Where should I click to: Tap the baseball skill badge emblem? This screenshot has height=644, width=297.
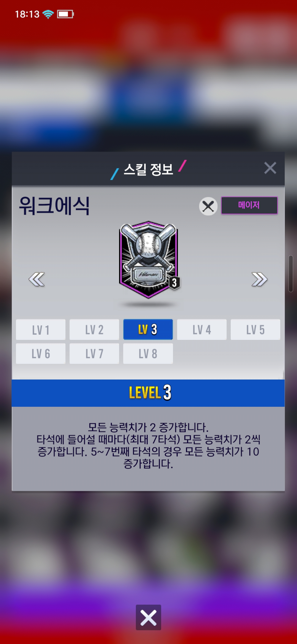pyautogui.click(x=149, y=260)
